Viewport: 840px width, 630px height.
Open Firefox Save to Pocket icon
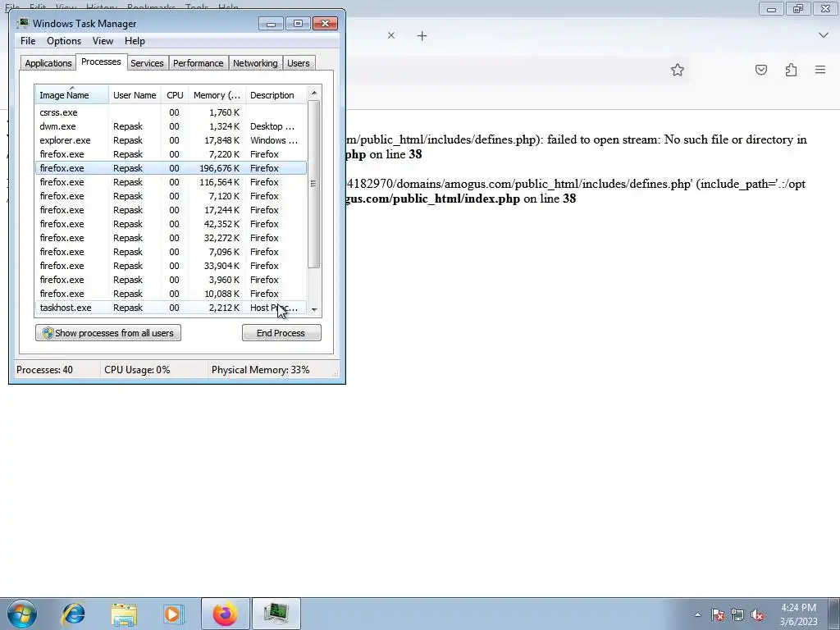[x=761, y=70]
